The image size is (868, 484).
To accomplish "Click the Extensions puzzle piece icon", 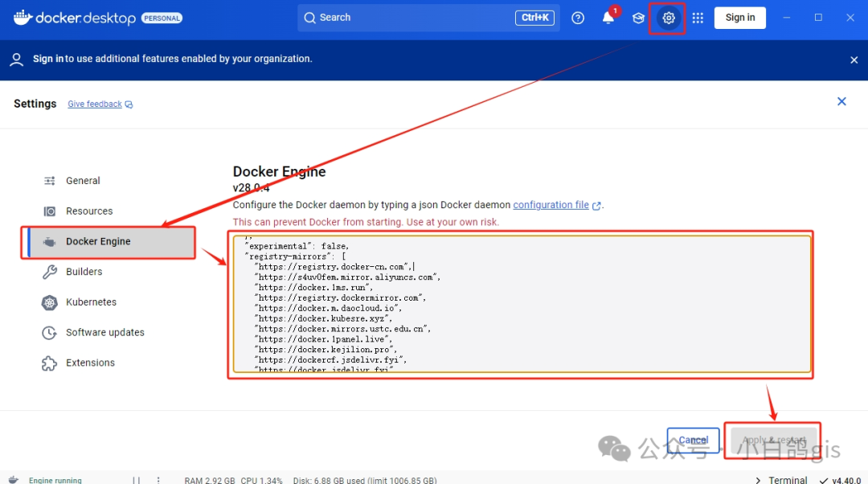I will [49, 363].
